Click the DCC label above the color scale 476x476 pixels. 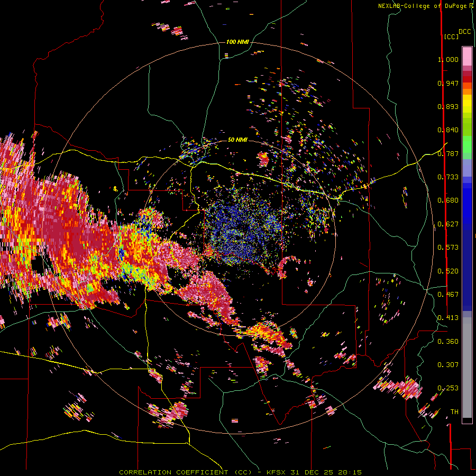[x=464, y=32]
